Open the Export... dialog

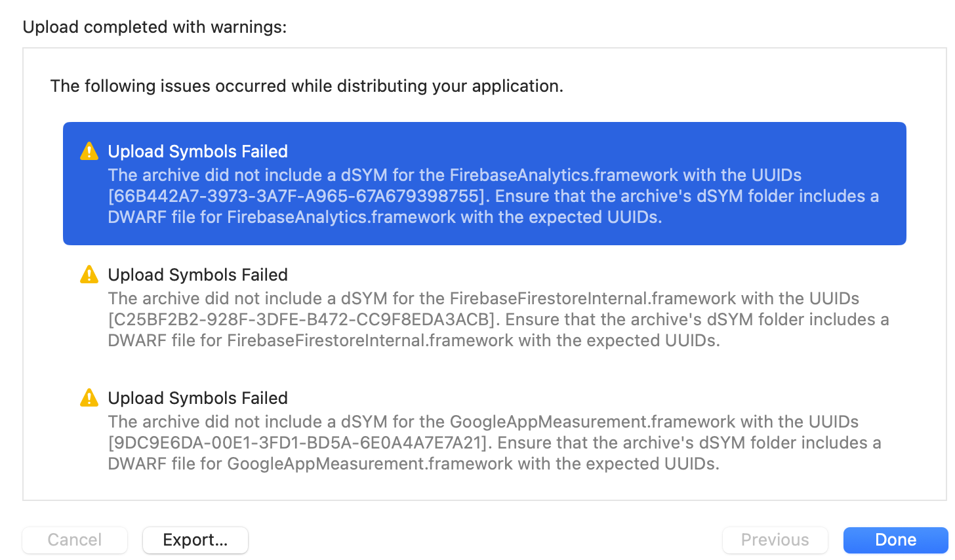click(x=195, y=540)
